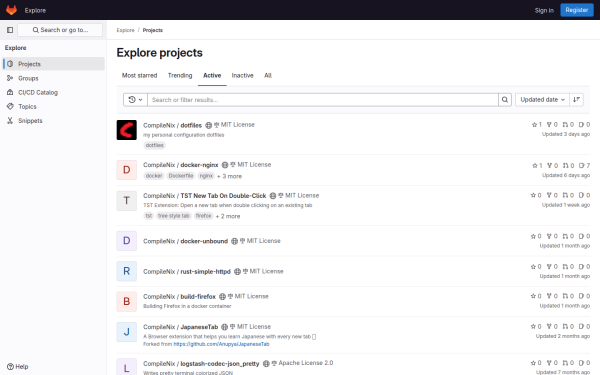Click the Dockerfile topic tag

[181, 176]
